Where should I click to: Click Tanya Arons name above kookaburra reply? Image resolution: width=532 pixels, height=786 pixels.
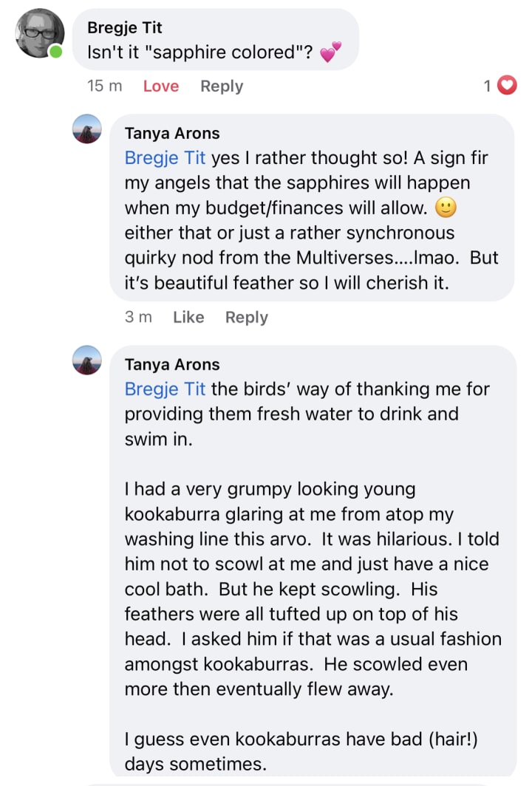tap(172, 364)
